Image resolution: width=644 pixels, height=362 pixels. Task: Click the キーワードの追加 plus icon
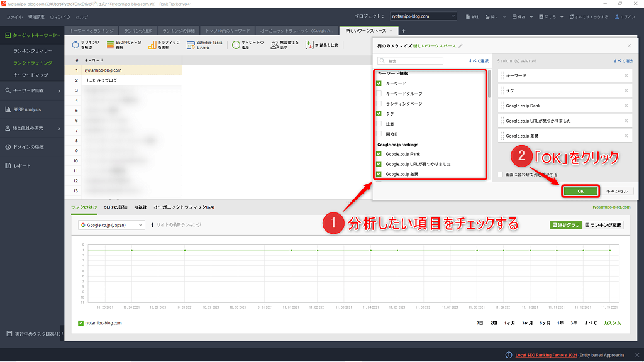(x=236, y=45)
